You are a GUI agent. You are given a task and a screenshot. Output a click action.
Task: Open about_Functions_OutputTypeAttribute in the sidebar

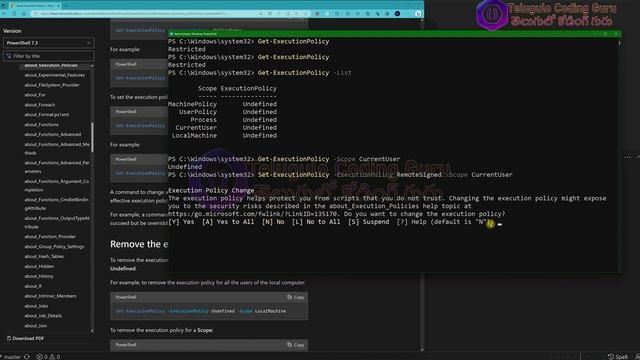tap(57, 222)
